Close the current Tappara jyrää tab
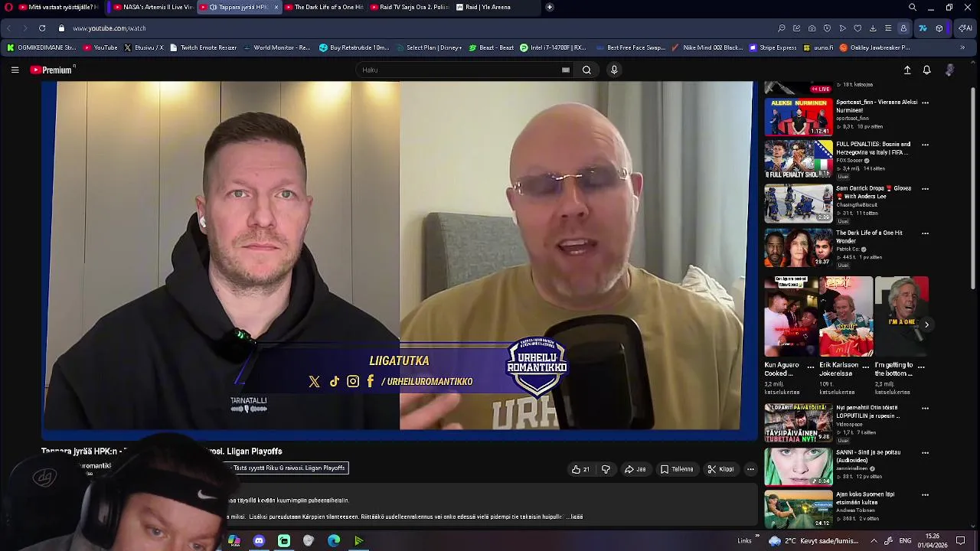Screen dimensions: 980x551 tap(276, 7)
